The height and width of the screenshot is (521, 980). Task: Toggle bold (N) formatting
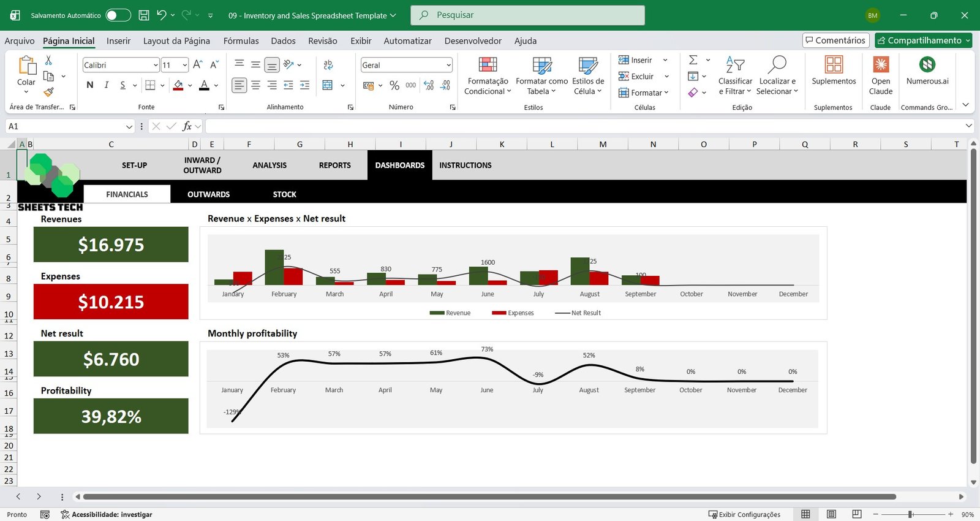click(x=90, y=85)
